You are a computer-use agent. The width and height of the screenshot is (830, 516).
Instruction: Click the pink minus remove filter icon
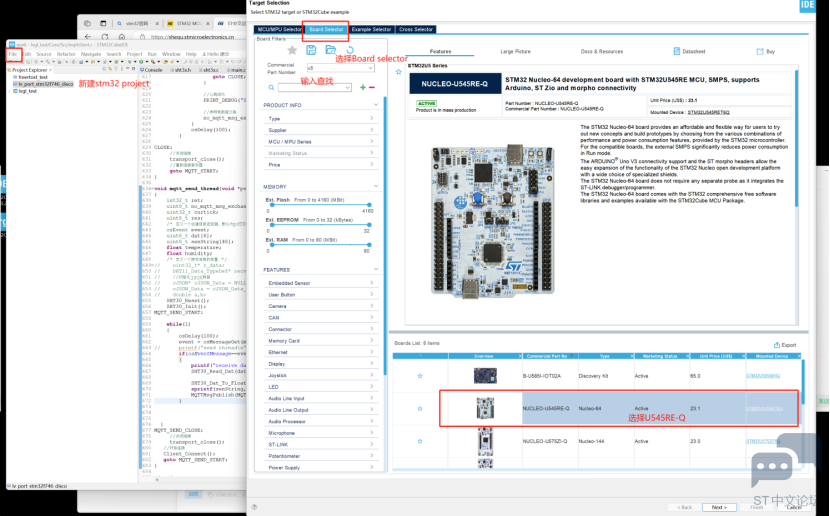372,87
